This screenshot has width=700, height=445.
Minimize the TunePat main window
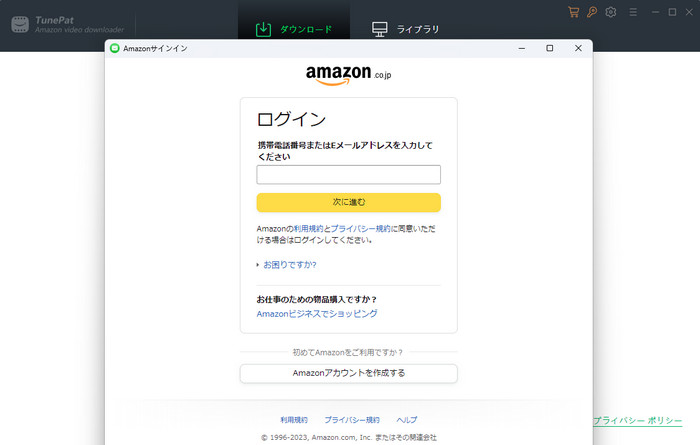pos(655,12)
